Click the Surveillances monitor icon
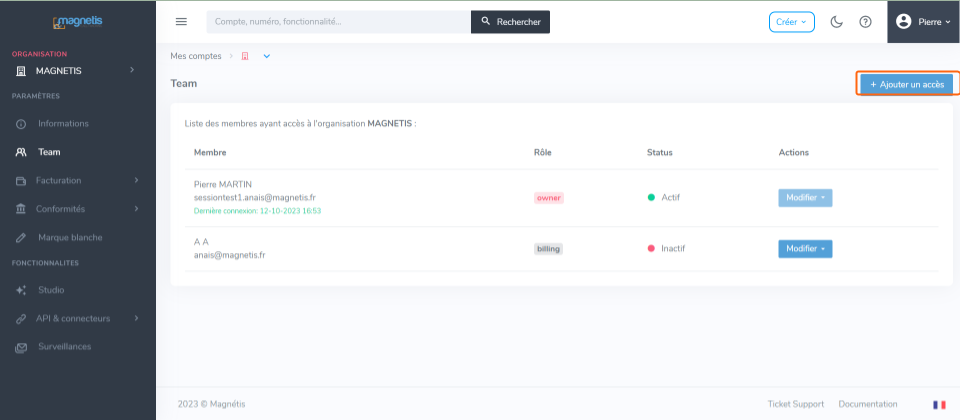This screenshot has height=420, width=960. pyautogui.click(x=21, y=347)
